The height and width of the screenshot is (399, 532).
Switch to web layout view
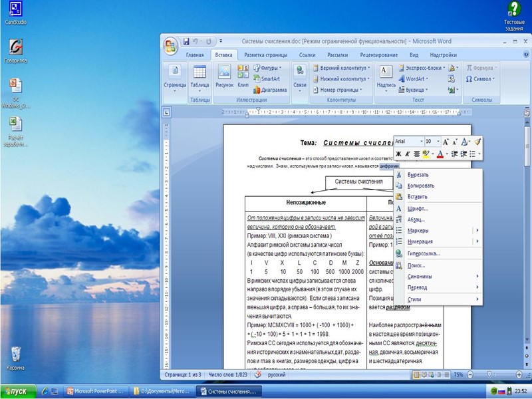point(431,374)
